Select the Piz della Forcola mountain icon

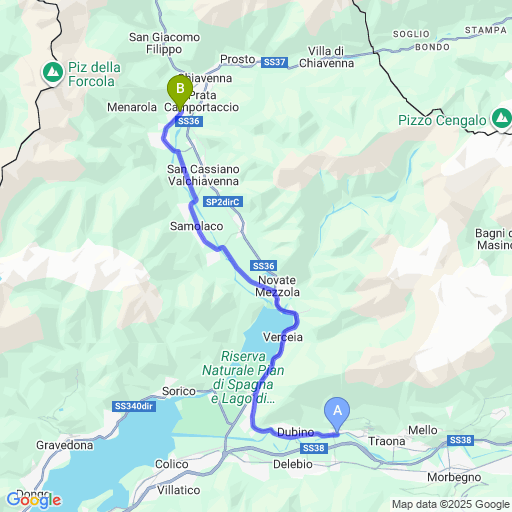53,73
